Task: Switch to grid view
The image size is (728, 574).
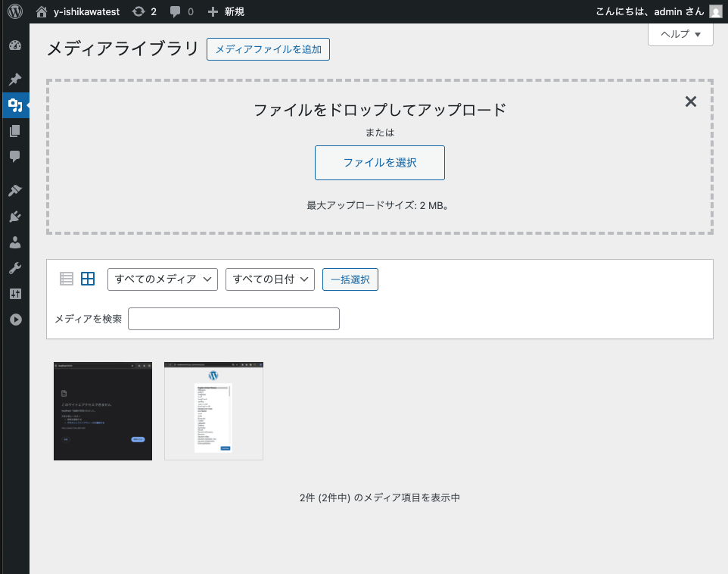Action: 88,279
